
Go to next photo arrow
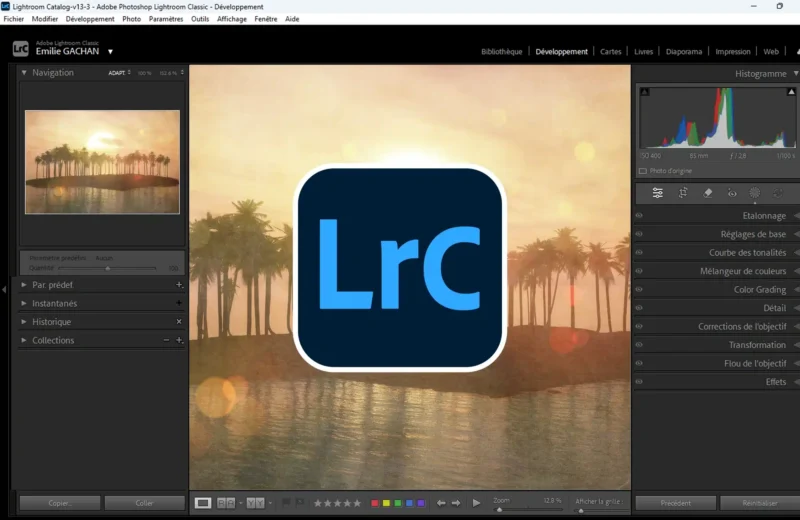coord(456,503)
